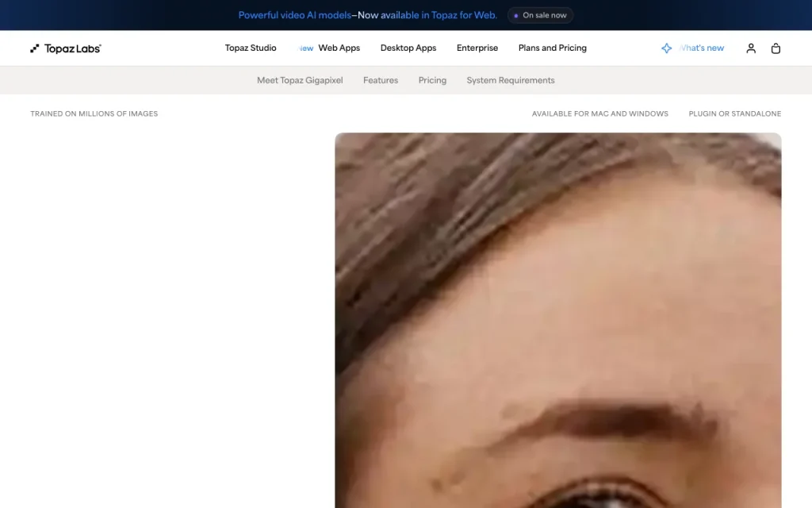Jump to the Pricing section
This screenshot has width=812, height=508.
click(432, 80)
